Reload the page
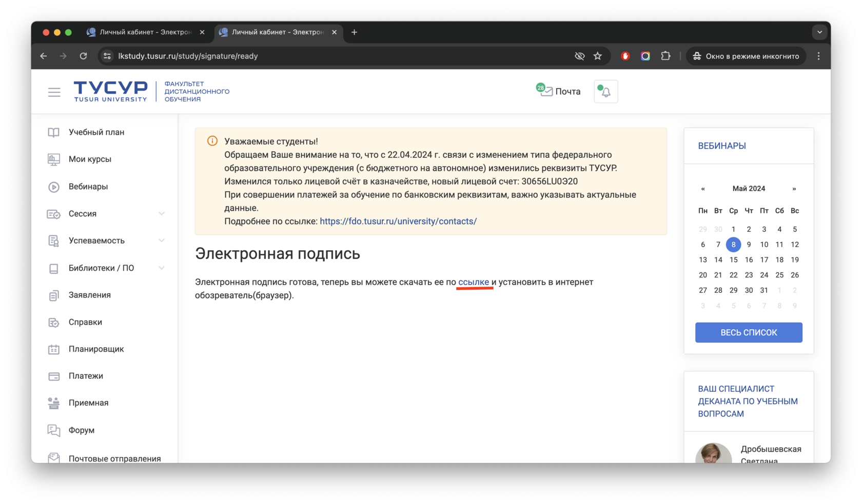The image size is (862, 504). pos(83,56)
